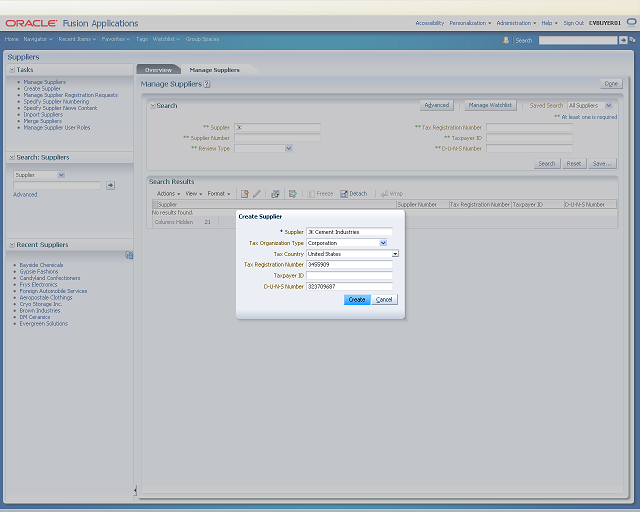Select the Manage Suppliers tab

click(215, 70)
